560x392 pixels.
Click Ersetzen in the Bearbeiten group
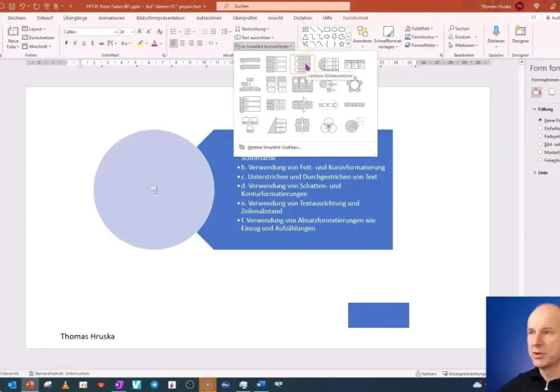coord(463,37)
